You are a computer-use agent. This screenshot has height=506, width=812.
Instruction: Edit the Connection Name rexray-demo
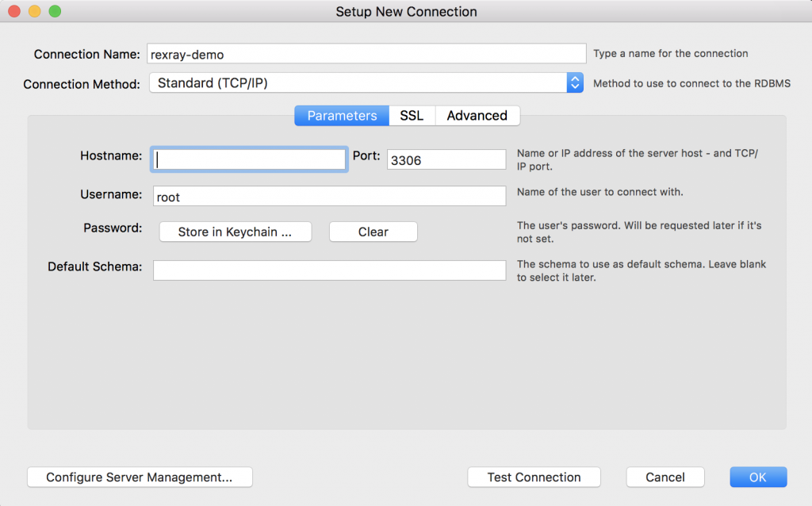[x=366, y=53]
